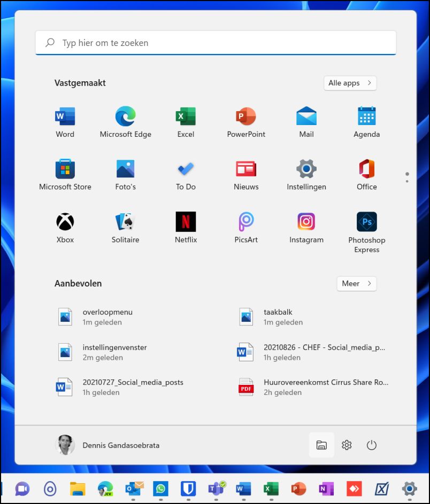Open the pinned Excel app
The image size is (430, 504).
[186, 122]
